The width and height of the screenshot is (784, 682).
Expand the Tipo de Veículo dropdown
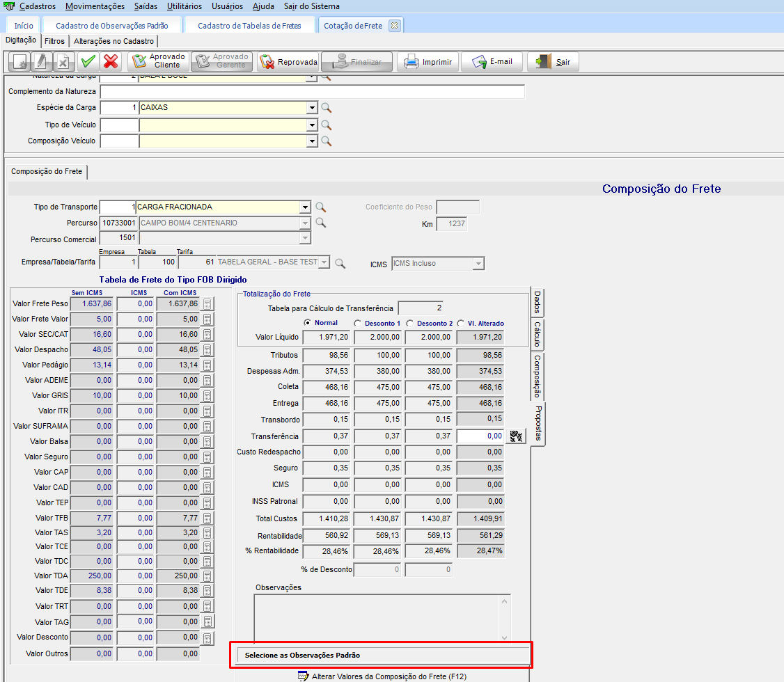[312, 125]
